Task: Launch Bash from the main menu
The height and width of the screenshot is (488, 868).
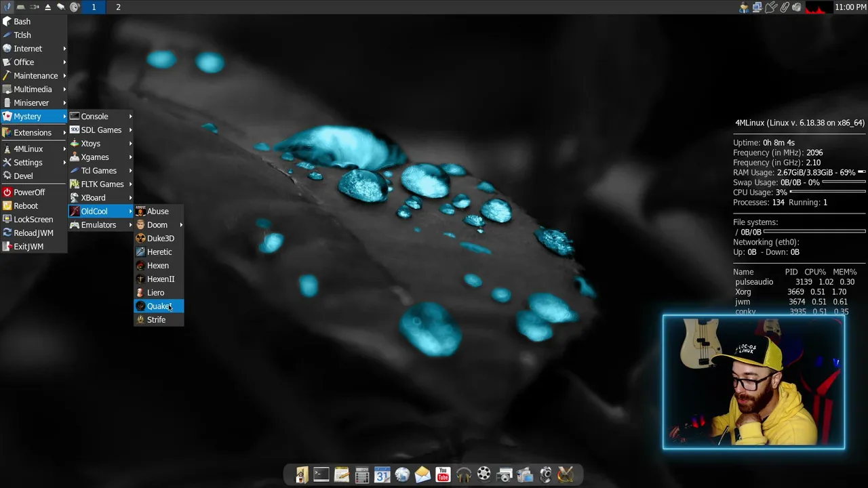Action: pos(34,22)
